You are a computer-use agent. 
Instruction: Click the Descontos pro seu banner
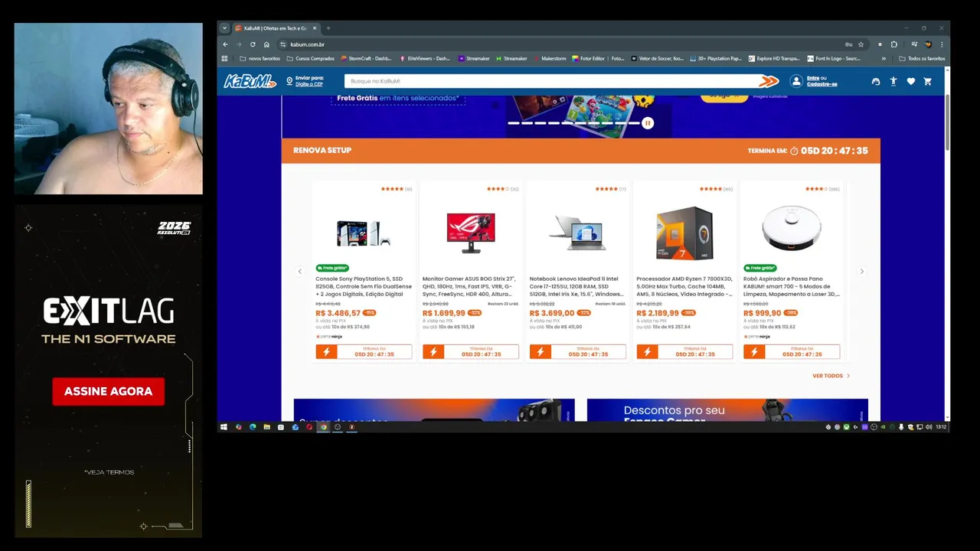[727, 410]
